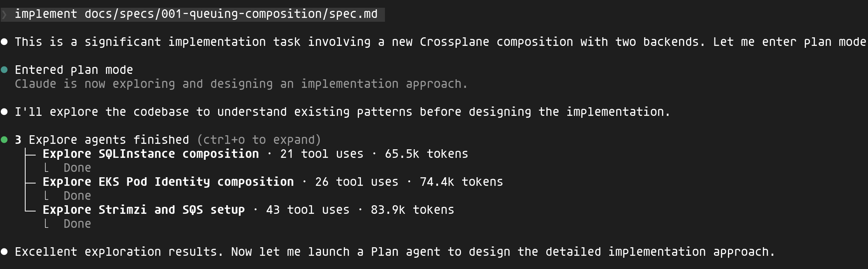868x269 pixels.
Task: Click the Done status under Explore Strimzi and SQS
Action: [77, 224]
